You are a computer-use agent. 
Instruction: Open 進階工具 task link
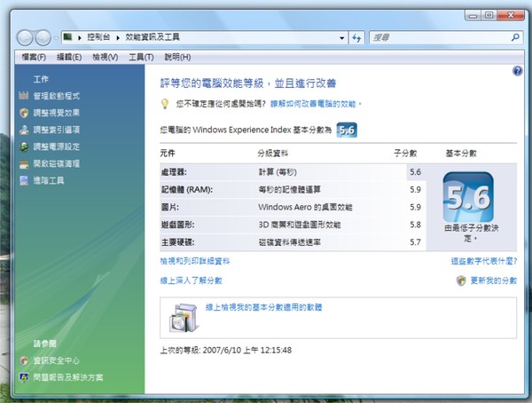49,180
